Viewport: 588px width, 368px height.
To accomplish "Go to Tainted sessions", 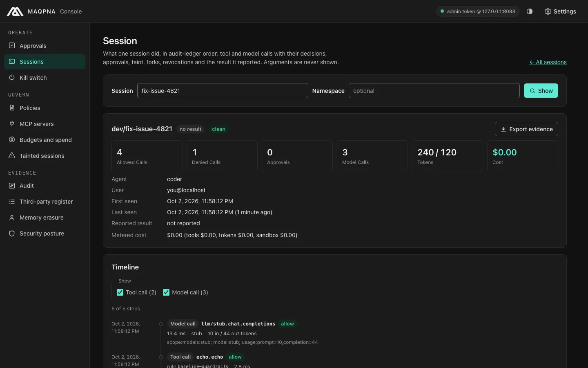I will [x=45, y=156].
